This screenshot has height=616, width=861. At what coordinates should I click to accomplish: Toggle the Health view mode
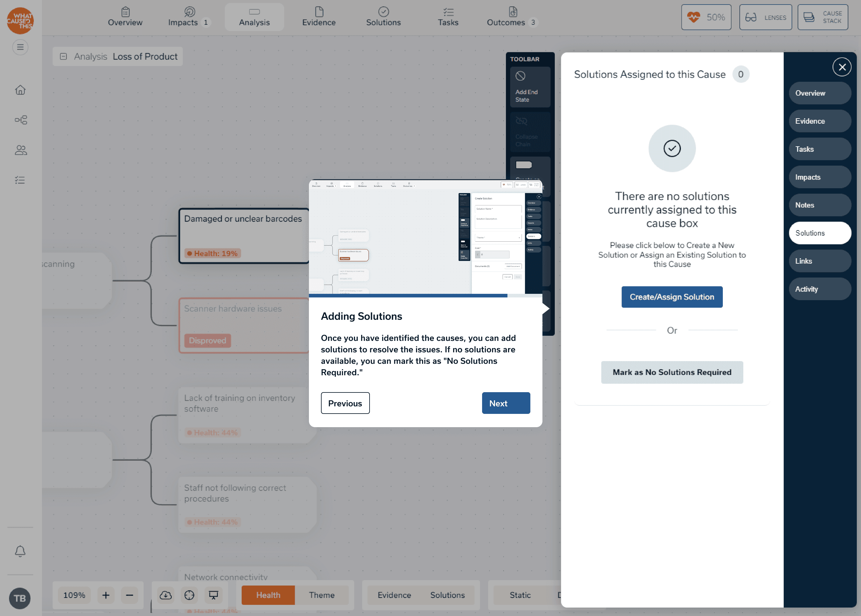click(268, 595)
